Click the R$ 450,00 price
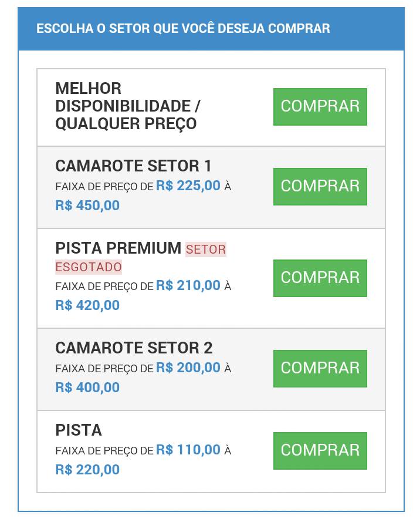This screenshot has width=420, height=519. 87,205
